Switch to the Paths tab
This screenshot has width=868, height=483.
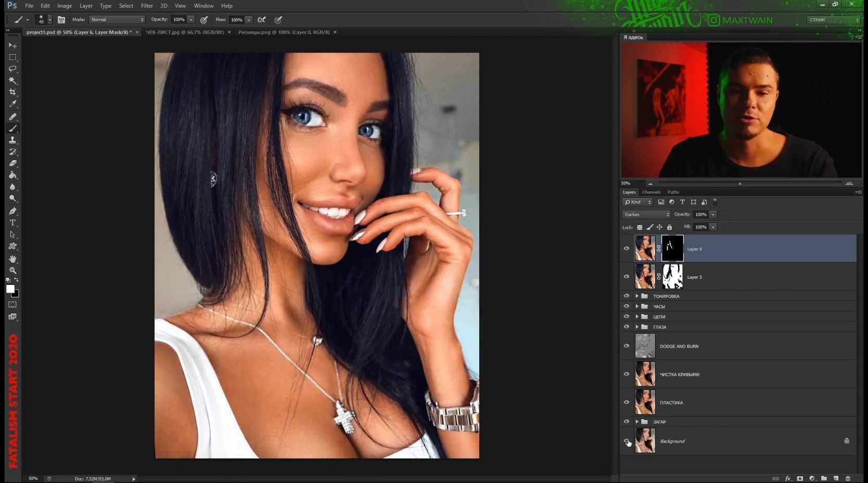673,192
